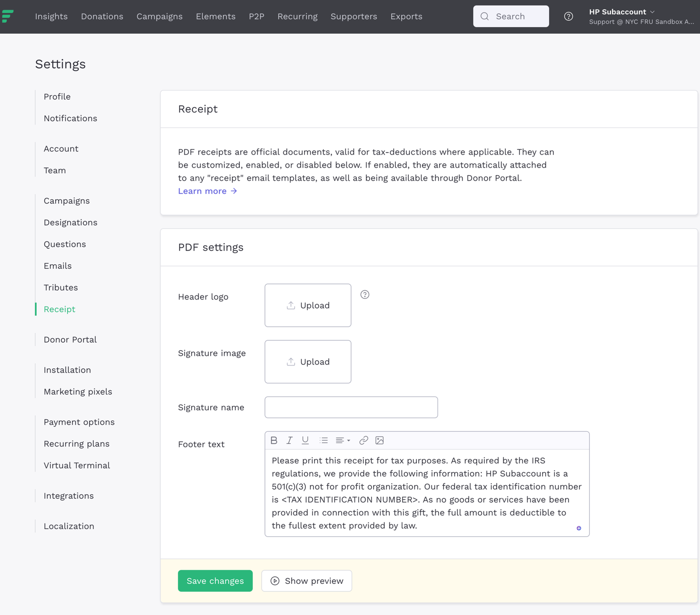Click the Search field in top bar

(x=511, y=17)
